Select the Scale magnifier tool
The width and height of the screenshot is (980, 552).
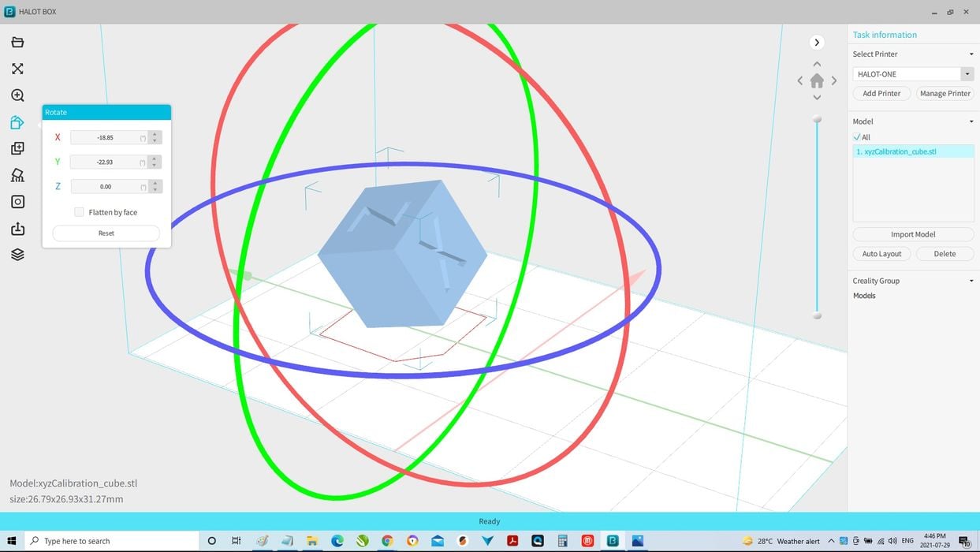point(17,95)
